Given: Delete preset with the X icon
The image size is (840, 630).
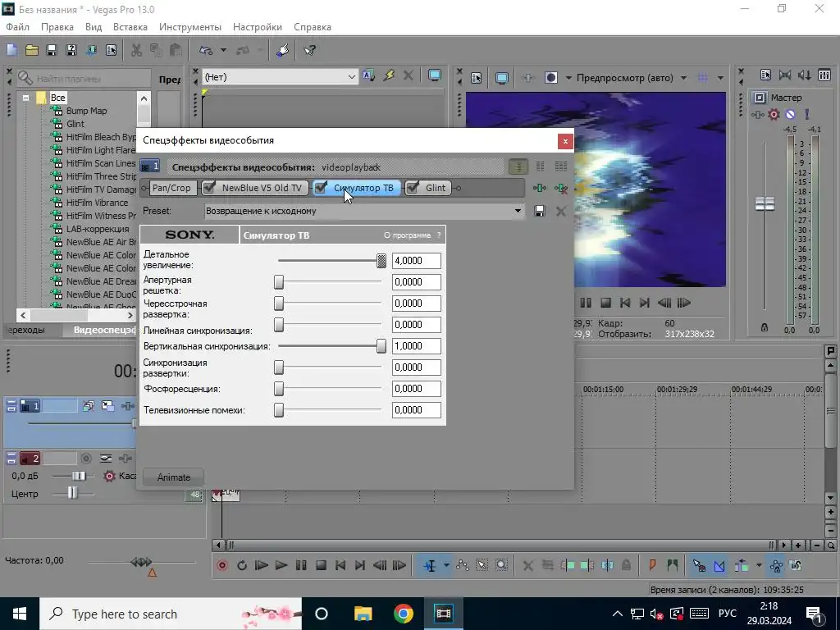Looking at the screenshot, I should (x=561, y=211).
